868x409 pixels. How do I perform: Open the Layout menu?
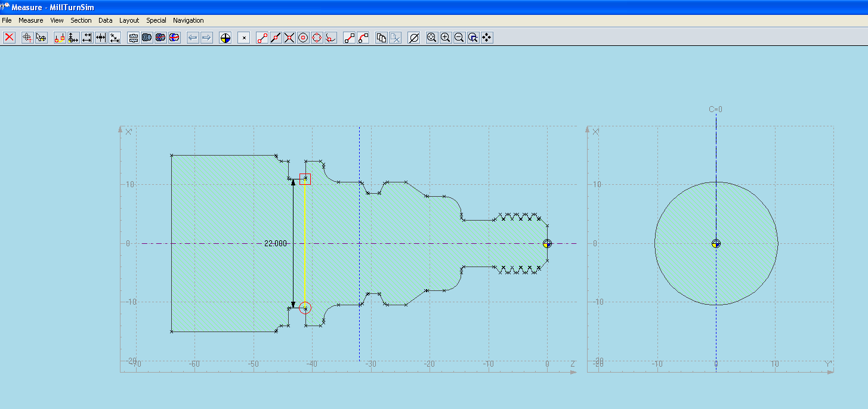pyautogui.click(x=129, y=20)
